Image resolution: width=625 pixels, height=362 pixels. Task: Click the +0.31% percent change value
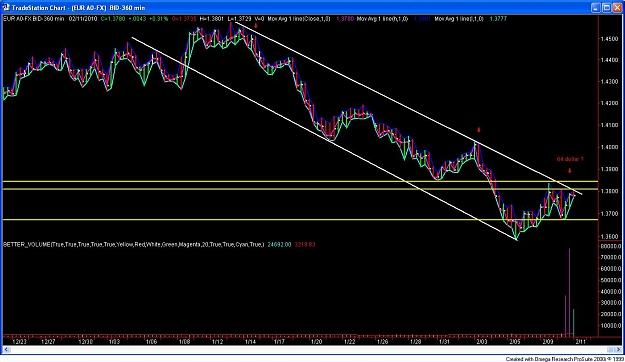point(158,19)
